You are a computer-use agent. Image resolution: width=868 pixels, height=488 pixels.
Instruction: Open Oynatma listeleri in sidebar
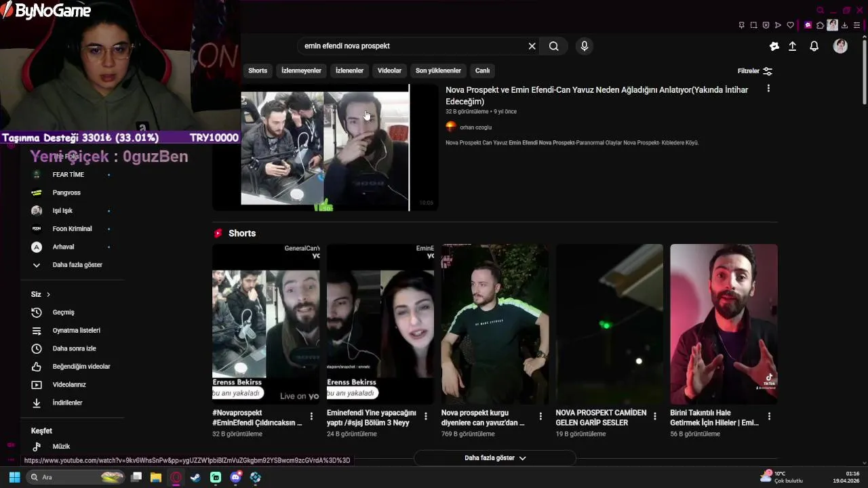tap(72, 331)
